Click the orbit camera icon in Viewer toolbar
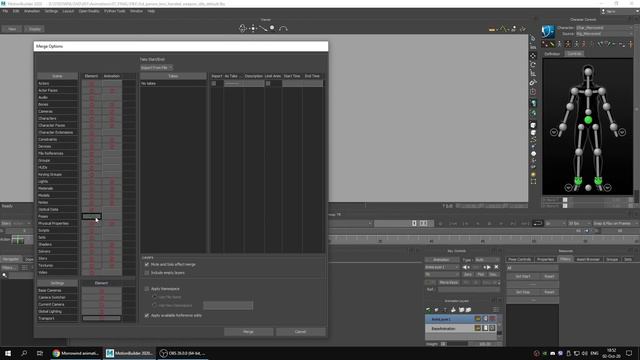 click(x=242, y=28)
